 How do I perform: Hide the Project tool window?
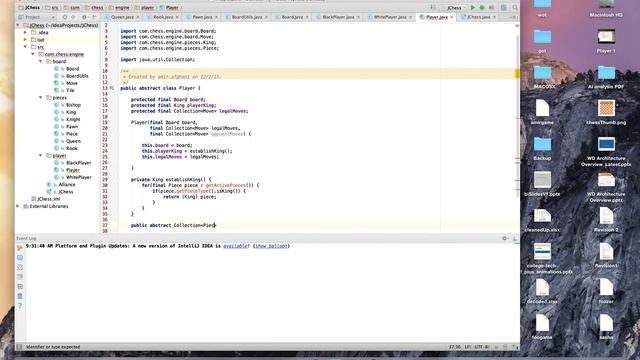[94, 17]
